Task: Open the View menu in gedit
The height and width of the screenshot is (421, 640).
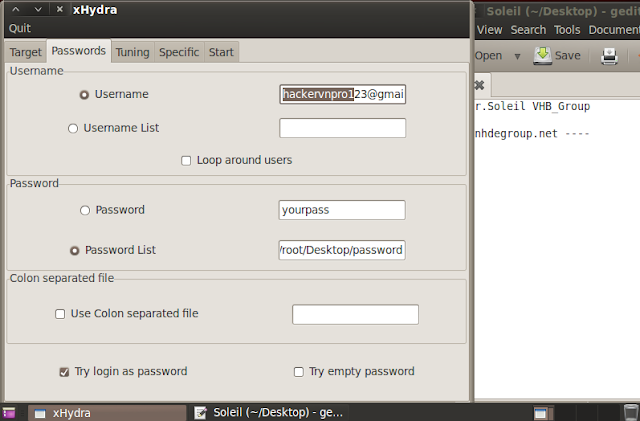Action: tap(489, 30)
